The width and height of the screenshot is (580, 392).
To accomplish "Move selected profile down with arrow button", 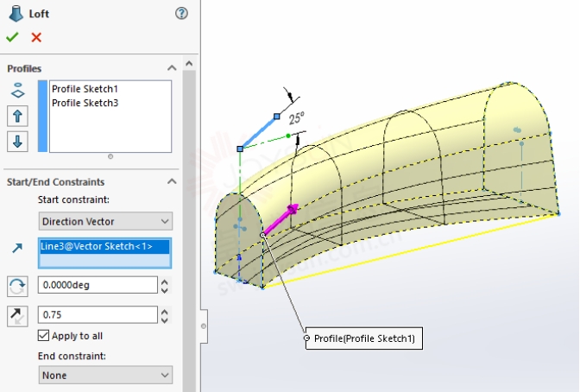I will click(x=17, y=141).
